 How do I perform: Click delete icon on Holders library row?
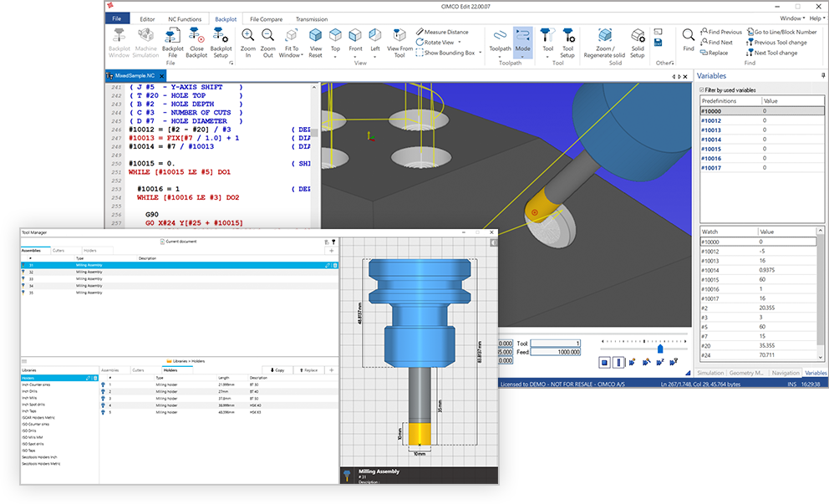[x=95, y=378]
